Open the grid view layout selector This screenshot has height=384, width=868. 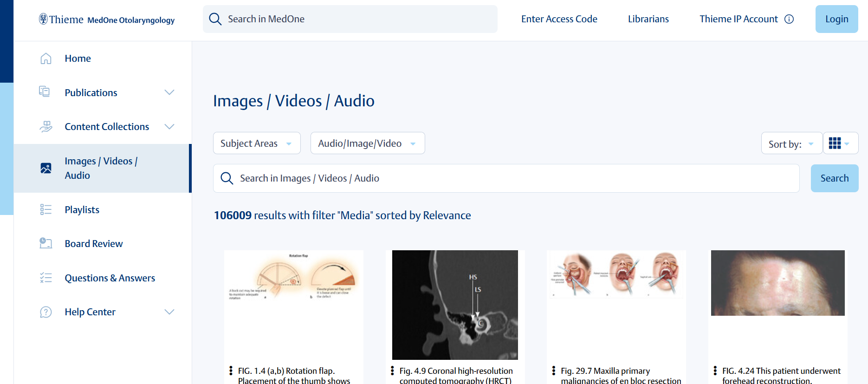(x=840, y=143)
